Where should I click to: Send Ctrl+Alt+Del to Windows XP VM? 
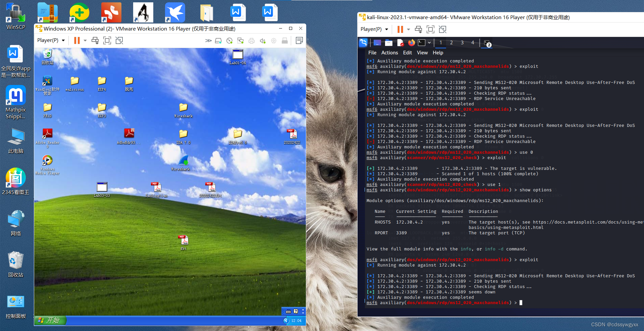[95, 40]
